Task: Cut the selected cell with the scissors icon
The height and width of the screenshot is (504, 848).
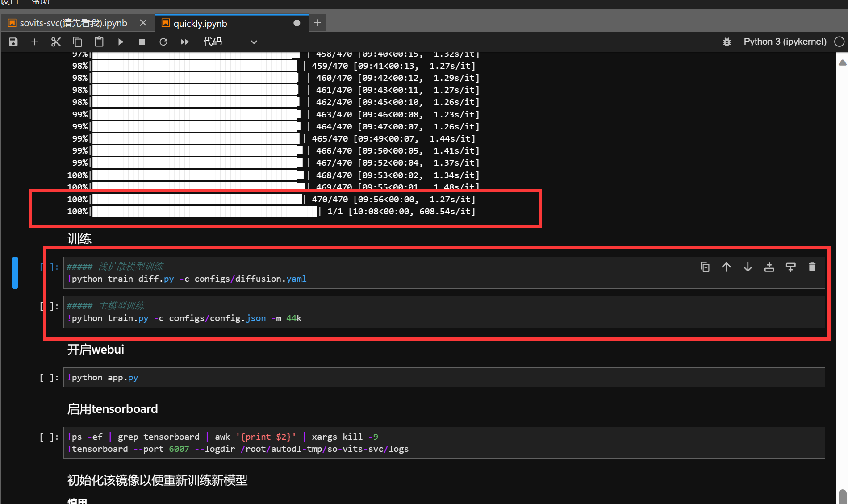Action: 56,42
